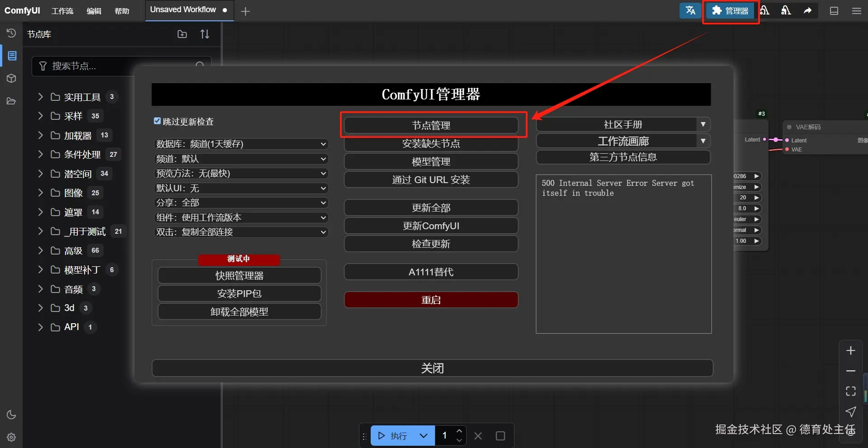Click the sort order icon in 节点库
Screen dimensions: 868x448
[205, 34]
